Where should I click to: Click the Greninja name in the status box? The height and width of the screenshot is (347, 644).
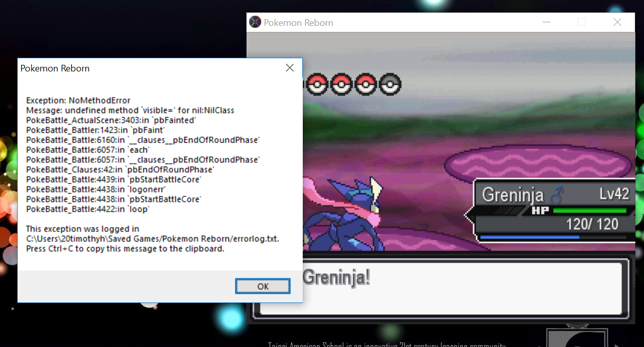click(512, 195)
